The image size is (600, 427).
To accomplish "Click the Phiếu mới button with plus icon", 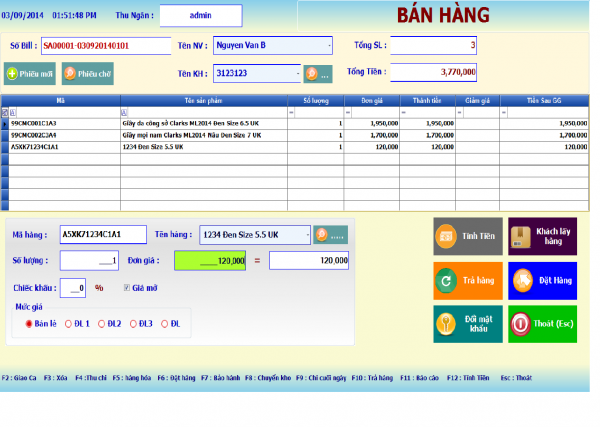I will pos(30,73).
